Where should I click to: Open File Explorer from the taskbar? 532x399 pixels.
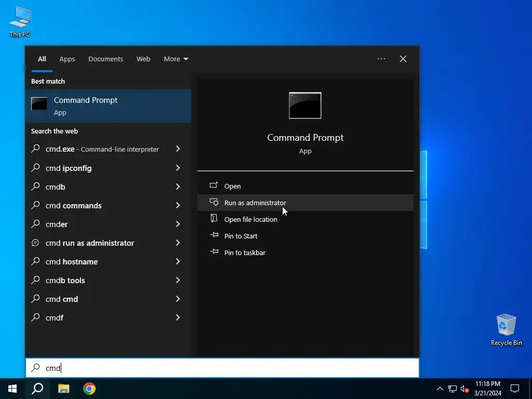click(x=63, y=389)
